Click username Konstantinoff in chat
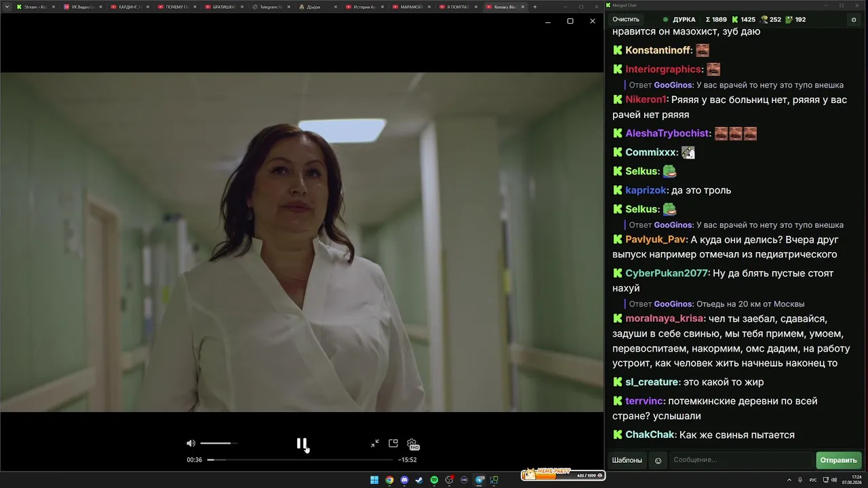This screenshot has height=488, width=868. click(658, 50)
